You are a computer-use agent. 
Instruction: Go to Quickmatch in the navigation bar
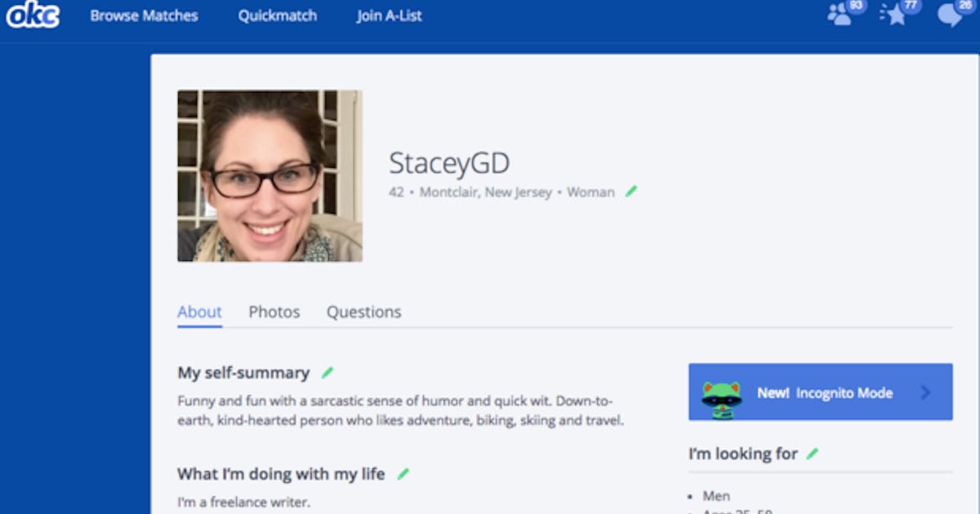(x=278, y=16)
